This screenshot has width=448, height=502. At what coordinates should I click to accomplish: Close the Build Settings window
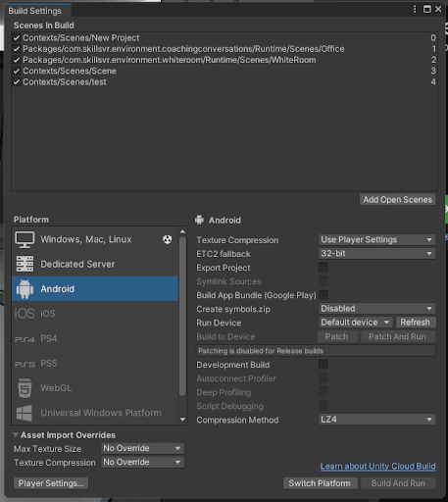[x=438, y=9]
